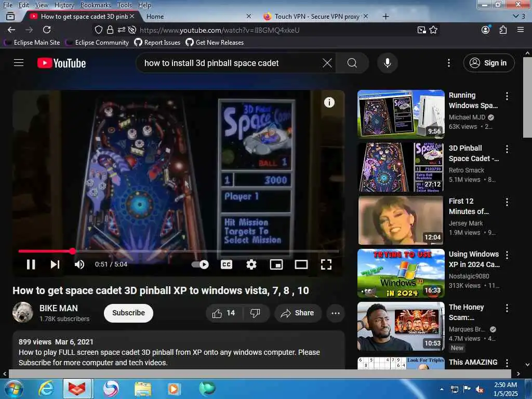List all tabs dropdown arrow
Image resolution: width=532 pixels, height=399 pixels.
tap(516, 16)
